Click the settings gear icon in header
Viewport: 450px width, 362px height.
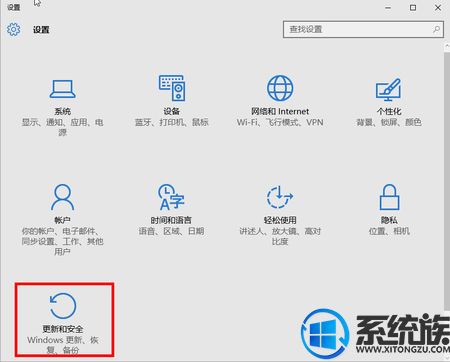pyautogui.click(x=13, y=29)
